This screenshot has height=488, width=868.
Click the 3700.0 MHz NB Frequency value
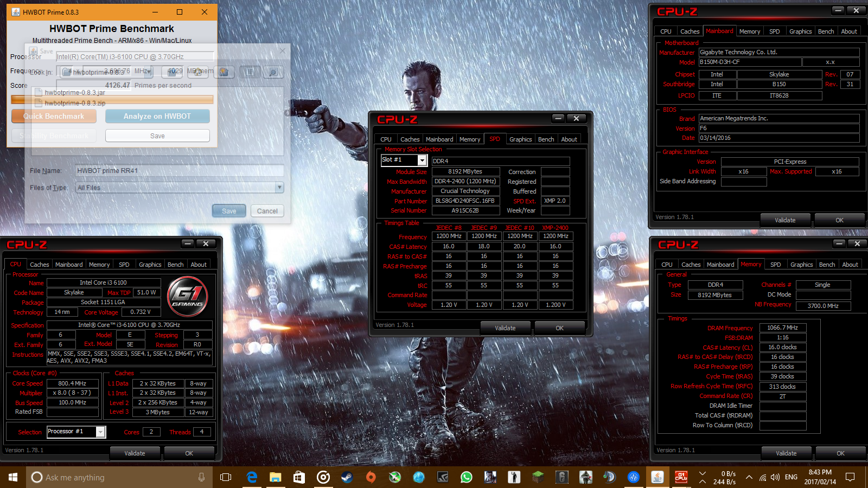[823, 306]
